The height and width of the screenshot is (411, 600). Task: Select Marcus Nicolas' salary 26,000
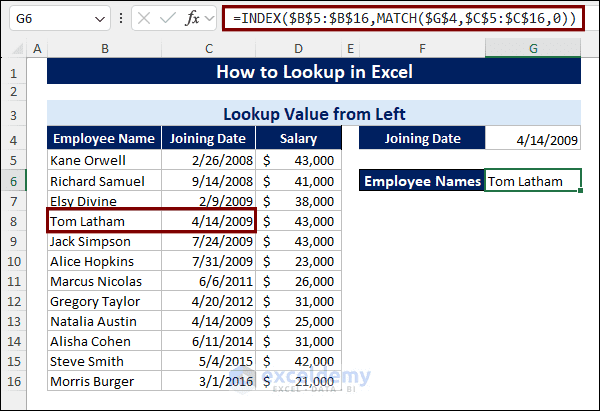(x=298, y=281)
